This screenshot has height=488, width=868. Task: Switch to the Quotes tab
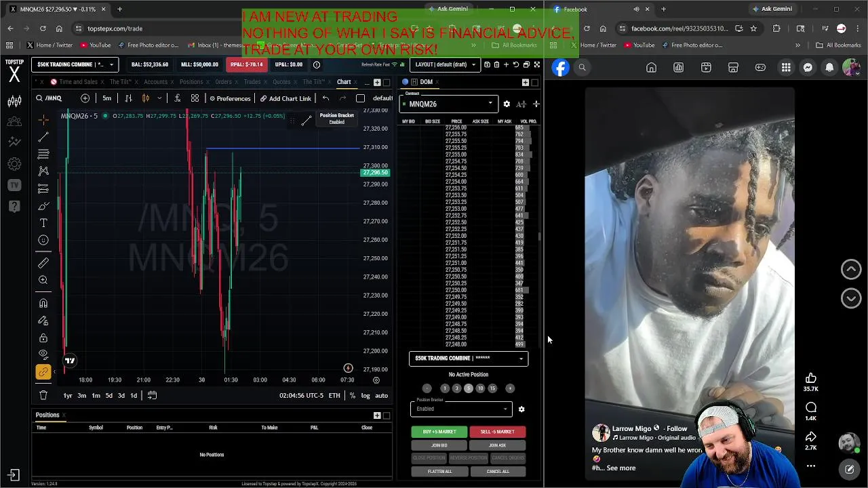coord(281,82)
